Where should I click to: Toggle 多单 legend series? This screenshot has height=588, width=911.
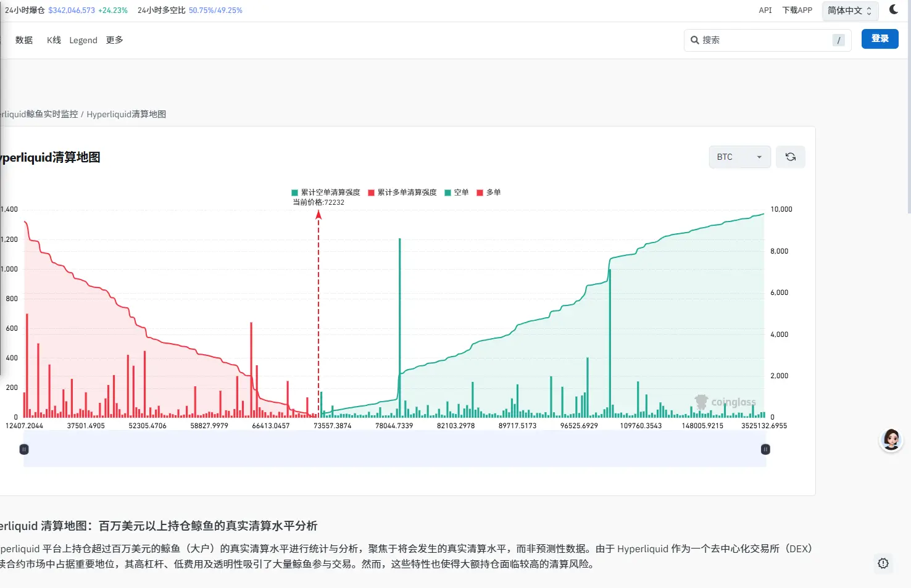[489, 193]
